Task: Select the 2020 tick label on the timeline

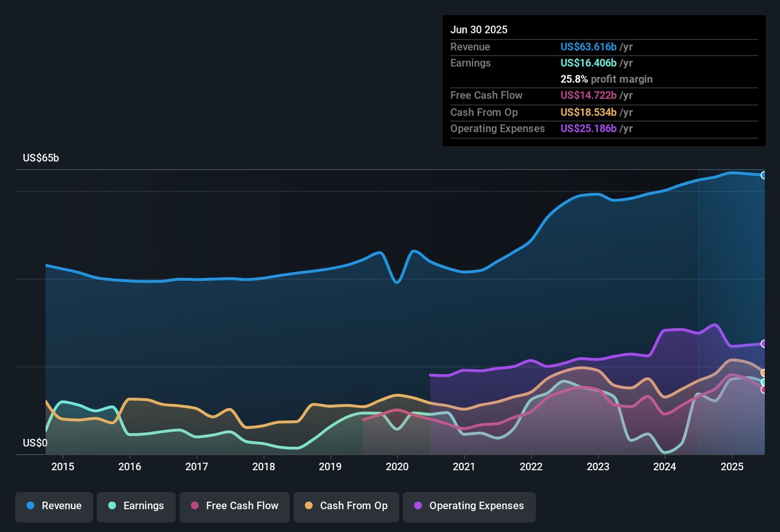Action: click(x=397, y=466)
